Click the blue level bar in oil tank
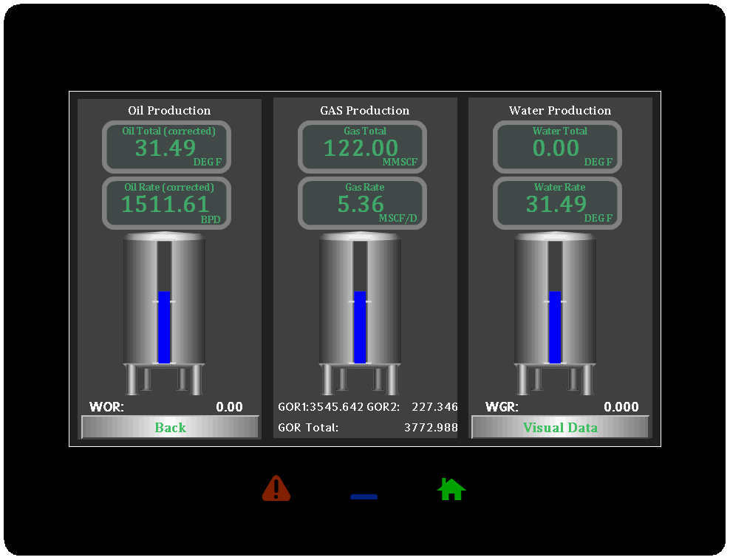The width and height of the screenshot is (730, 560). (x=164, y=327)
